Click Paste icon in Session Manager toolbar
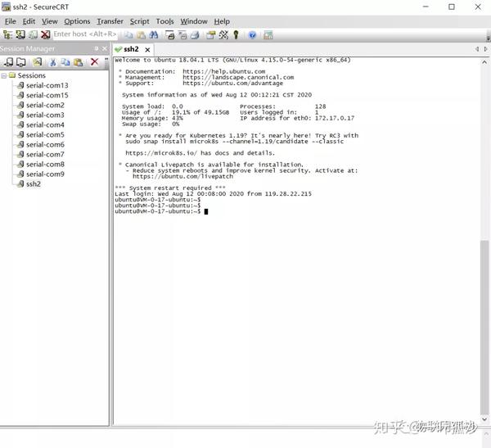 point(78,62)
